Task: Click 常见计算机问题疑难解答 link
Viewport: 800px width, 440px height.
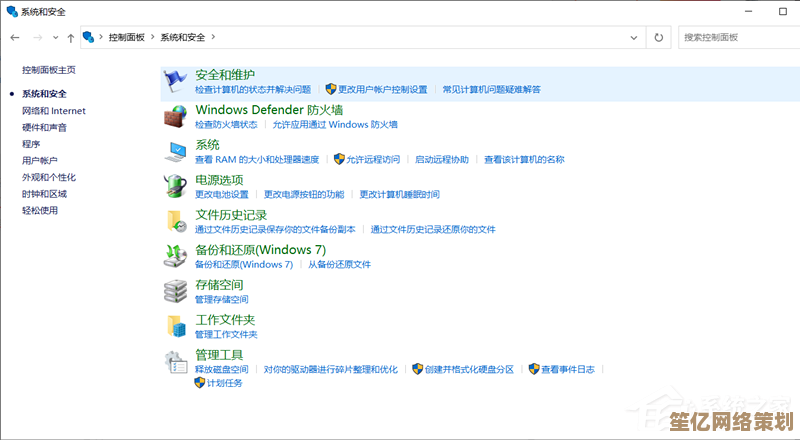Action: (x=491, y=89)
